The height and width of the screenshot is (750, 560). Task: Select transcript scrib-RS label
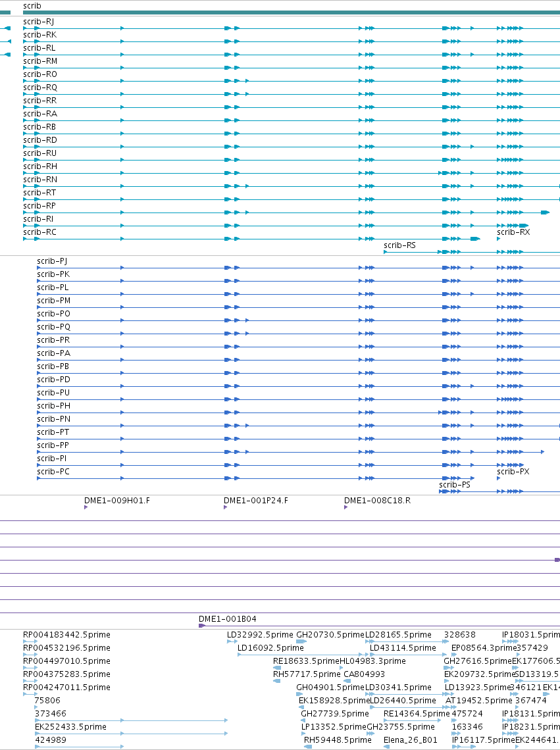tap(399, 245)
